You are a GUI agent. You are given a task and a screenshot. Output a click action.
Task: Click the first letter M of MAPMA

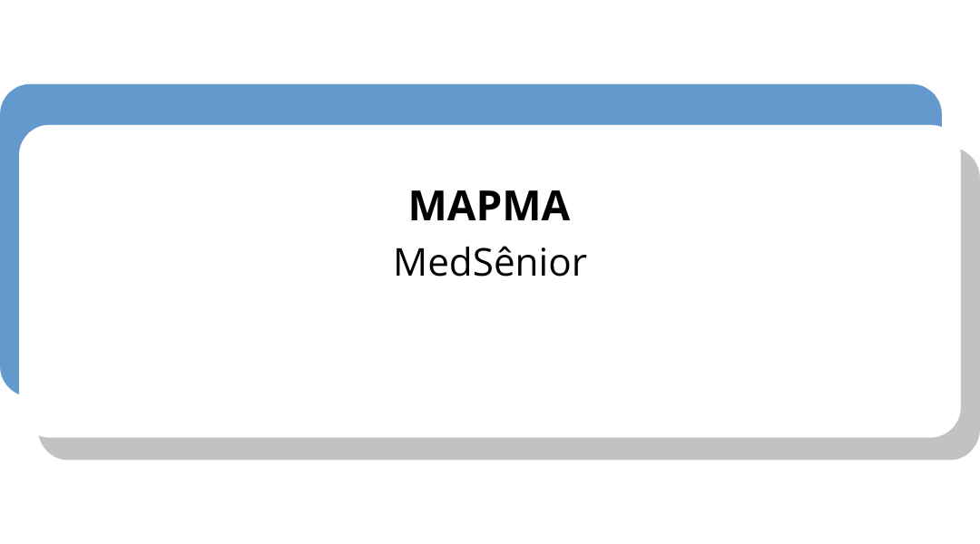426,207
